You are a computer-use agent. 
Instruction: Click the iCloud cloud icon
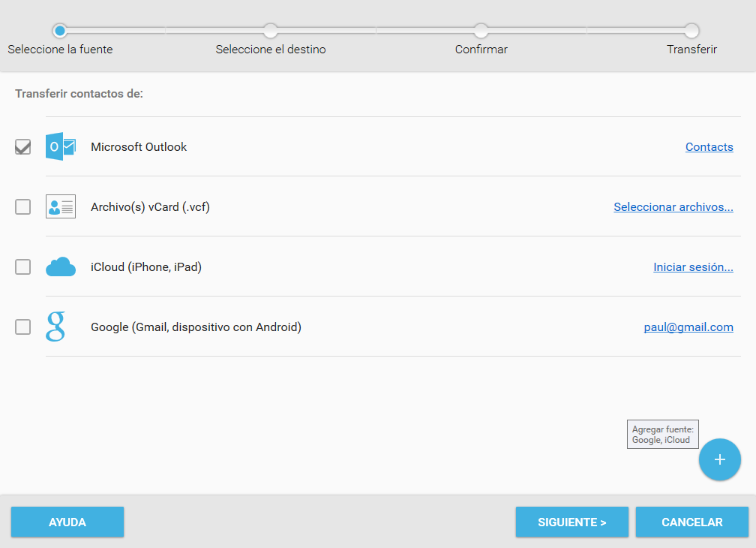(x=60, y=266)
